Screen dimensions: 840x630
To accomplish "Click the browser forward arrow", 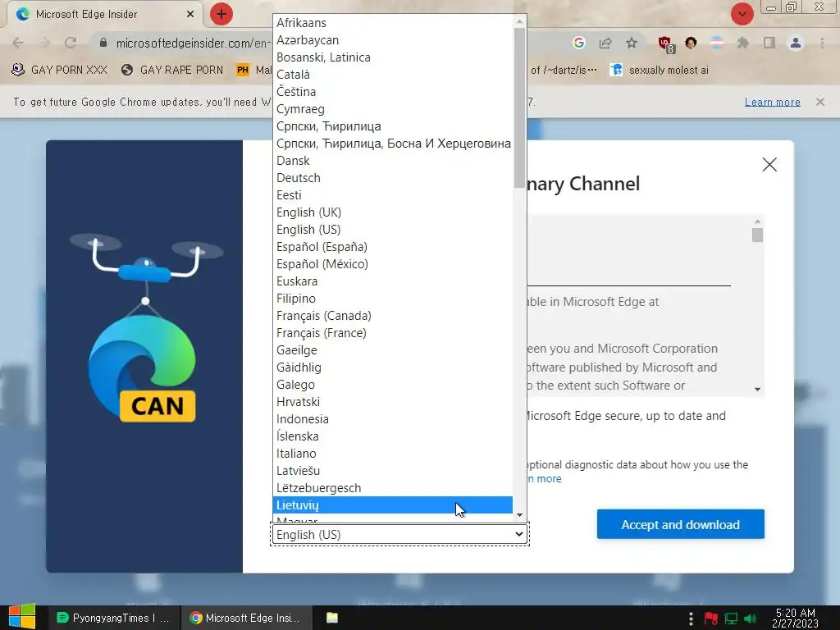I will 44,43.
